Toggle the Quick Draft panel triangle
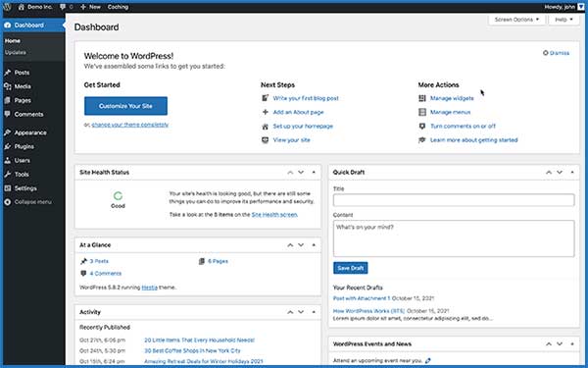588x368 pixels. [x=572, y=173]
